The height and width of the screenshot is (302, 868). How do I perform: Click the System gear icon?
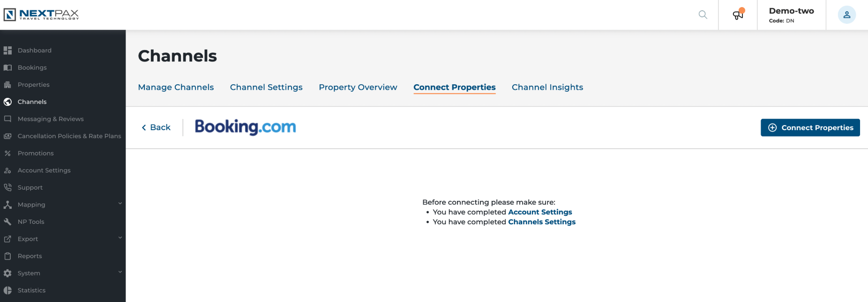point(7,273)
